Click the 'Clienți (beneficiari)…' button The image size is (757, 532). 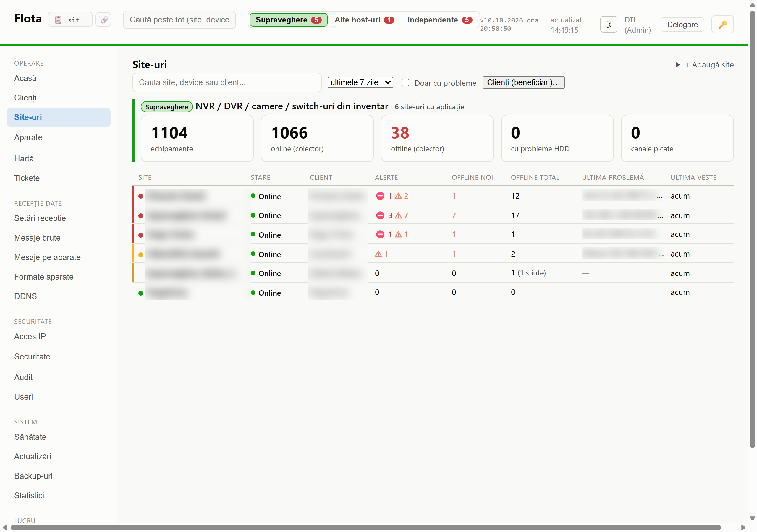(x=523, y=82)
